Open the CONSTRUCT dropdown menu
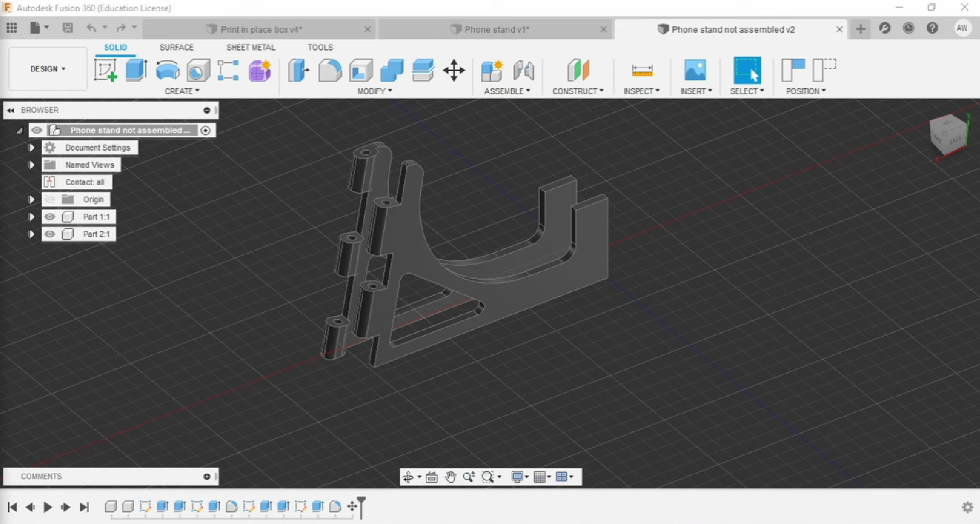 pyautogui.click(x=578, y=91)
